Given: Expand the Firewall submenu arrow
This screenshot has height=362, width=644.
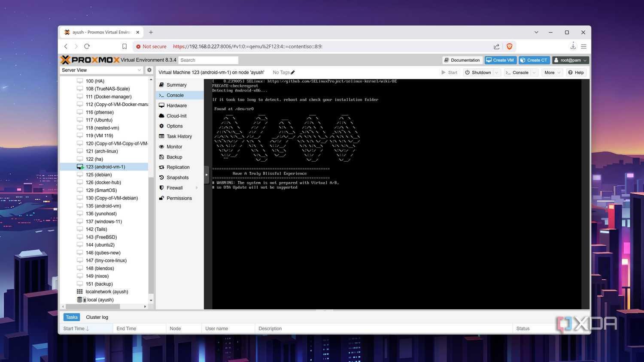Looking at the screenshot, I should [197, 188].
